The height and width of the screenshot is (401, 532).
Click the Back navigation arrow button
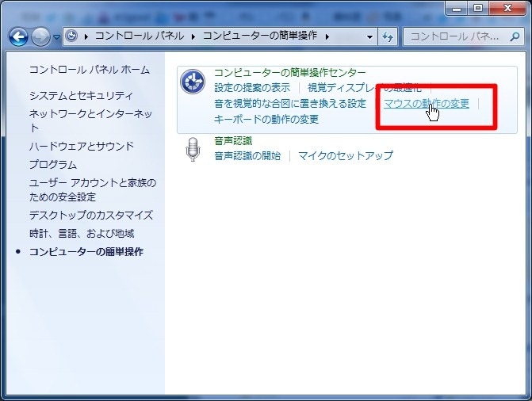click(18, 36)
